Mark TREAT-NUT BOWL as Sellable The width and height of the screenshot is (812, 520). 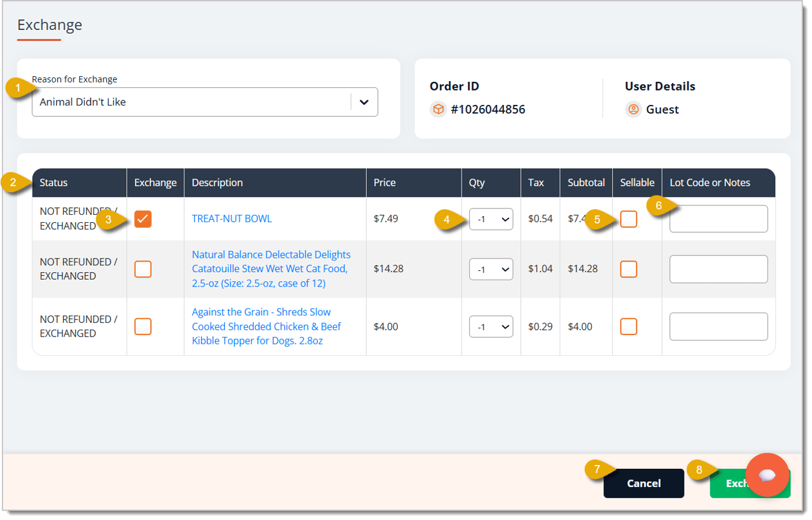[628, 219]
